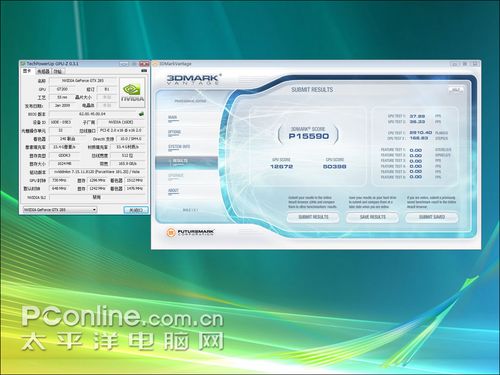500x375 pixels.
Task: Expand the GeForce GTX 285 GPU selector dropdown
Action: (94, 210)
